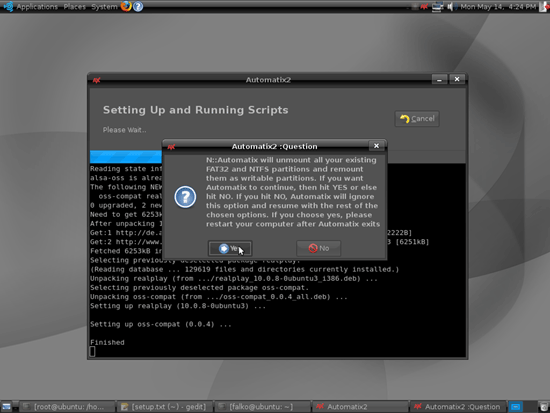Open the Places menu
The width and height of the screenshot is (550, 413).
pyautogui.click(x=74, y=7)
